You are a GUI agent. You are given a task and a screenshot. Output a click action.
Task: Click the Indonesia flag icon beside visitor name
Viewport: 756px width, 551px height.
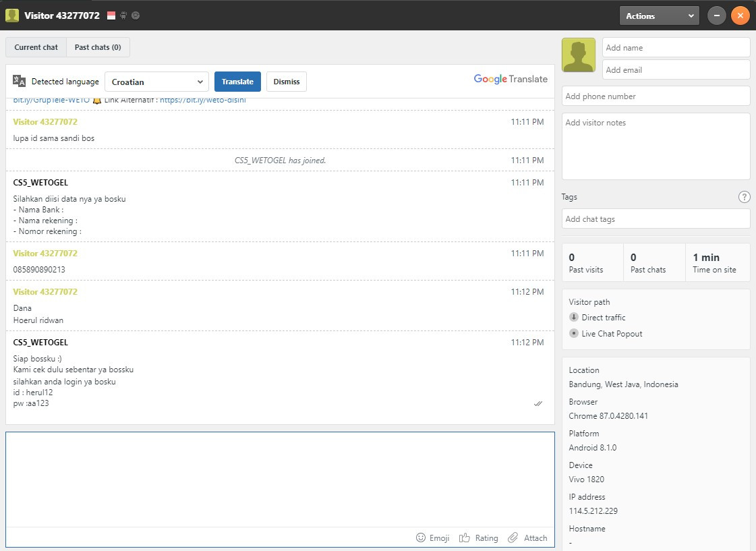pyautogui.click(x=111, y=16)
